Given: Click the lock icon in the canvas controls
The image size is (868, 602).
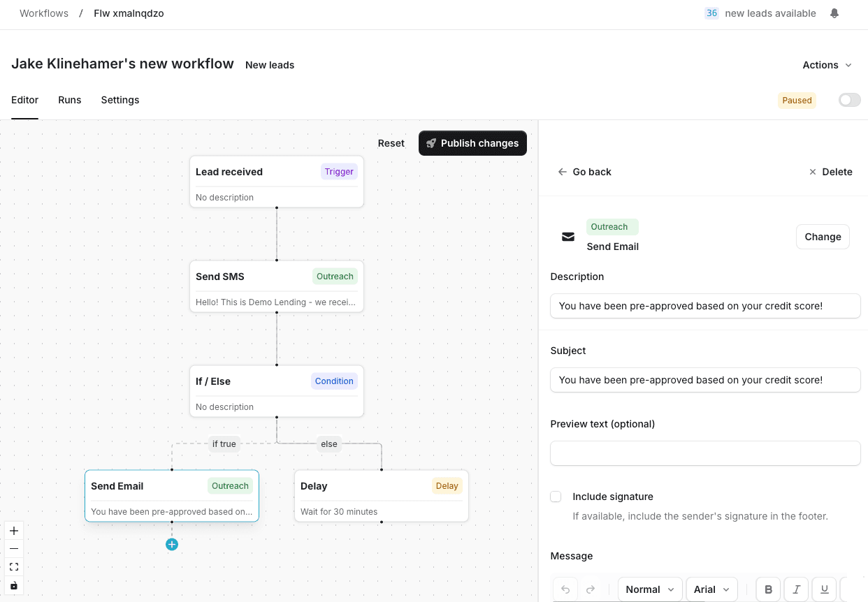Looking at the screenshot, I should [x=14, y=585].
